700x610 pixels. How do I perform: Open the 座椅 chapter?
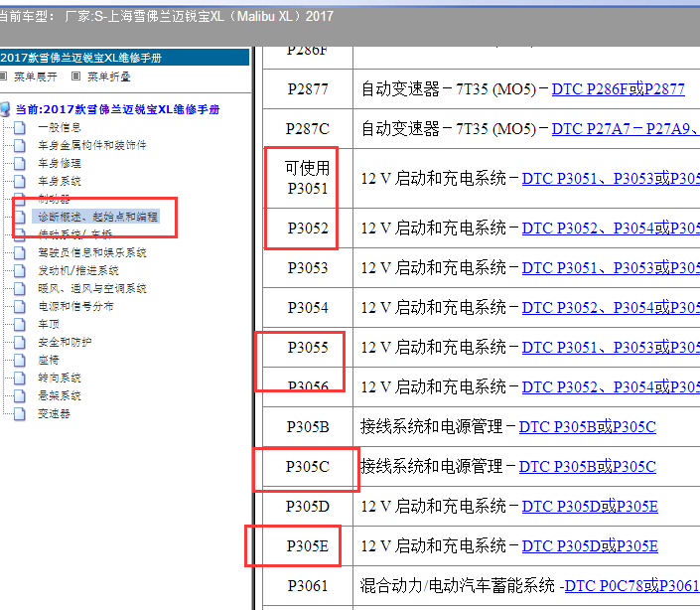coord(49,360)
